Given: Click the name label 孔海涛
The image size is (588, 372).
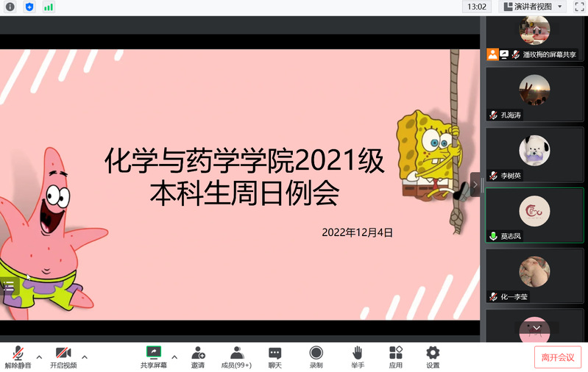Looking at the screenshot, I should pos(511,115).
